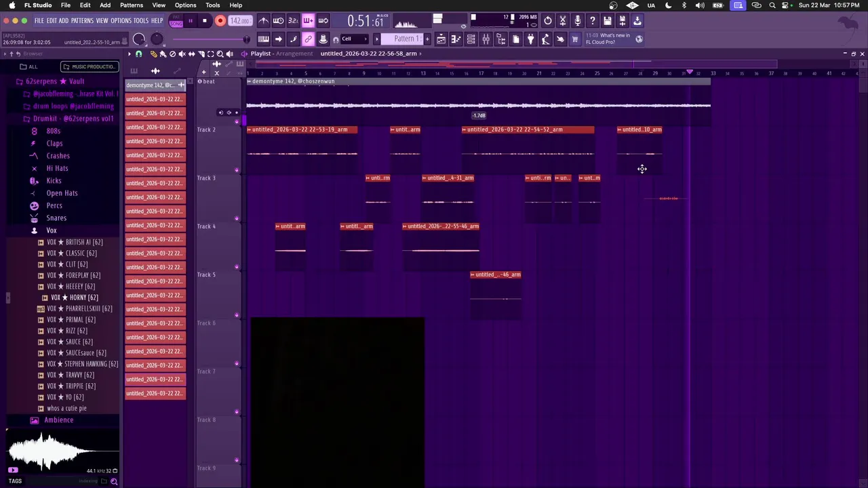This screenshot has width=868, height=488.
Task: Click the record button in transport
Action: [220, 20]
